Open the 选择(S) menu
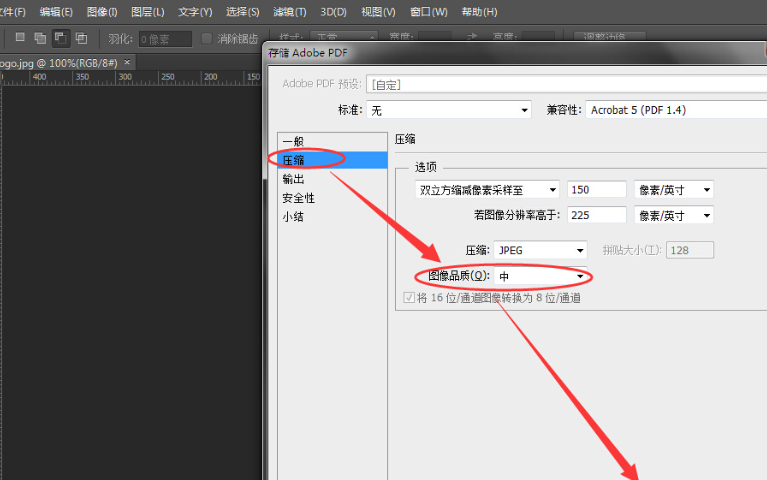 (x=243, y=12)
